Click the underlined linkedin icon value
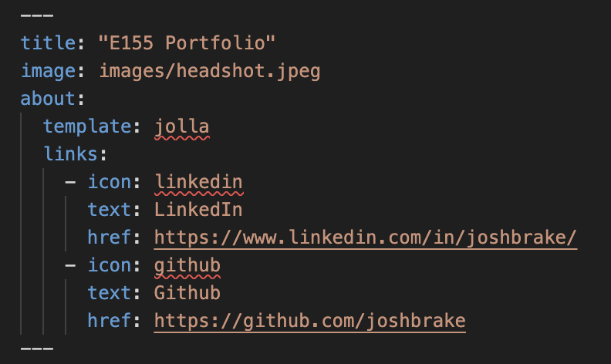 [x=199, y=182]
